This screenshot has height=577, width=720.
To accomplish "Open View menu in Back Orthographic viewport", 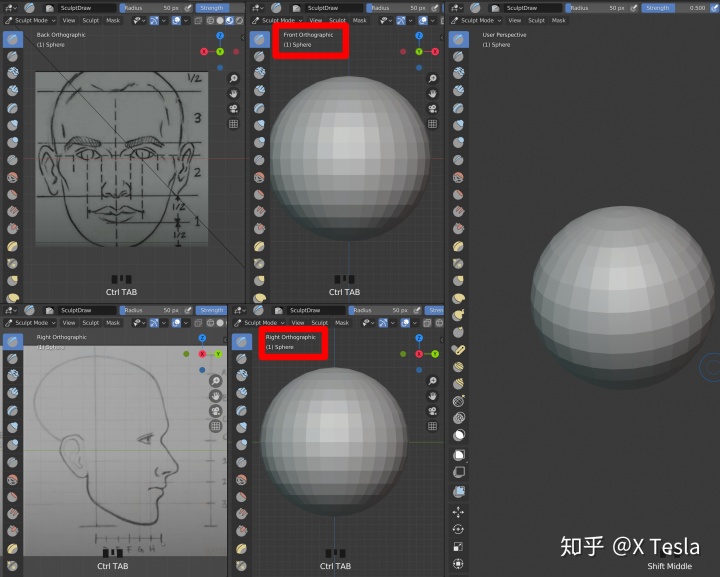I will [x=68, y=21].
